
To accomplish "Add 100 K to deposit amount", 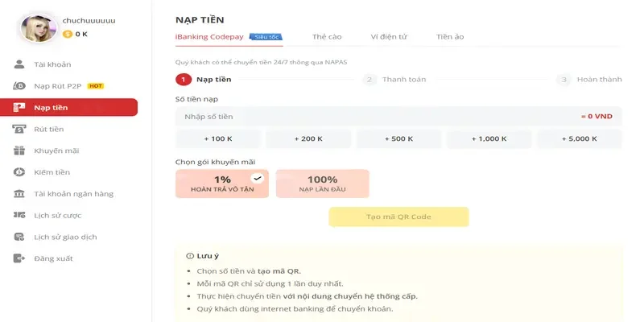I will [218, 138].
